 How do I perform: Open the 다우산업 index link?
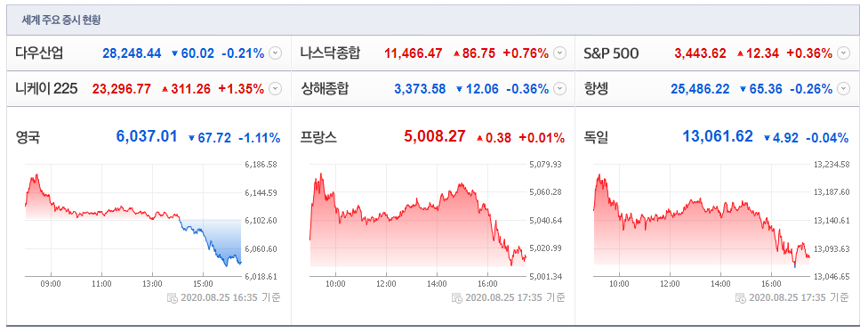coord(39,53)
